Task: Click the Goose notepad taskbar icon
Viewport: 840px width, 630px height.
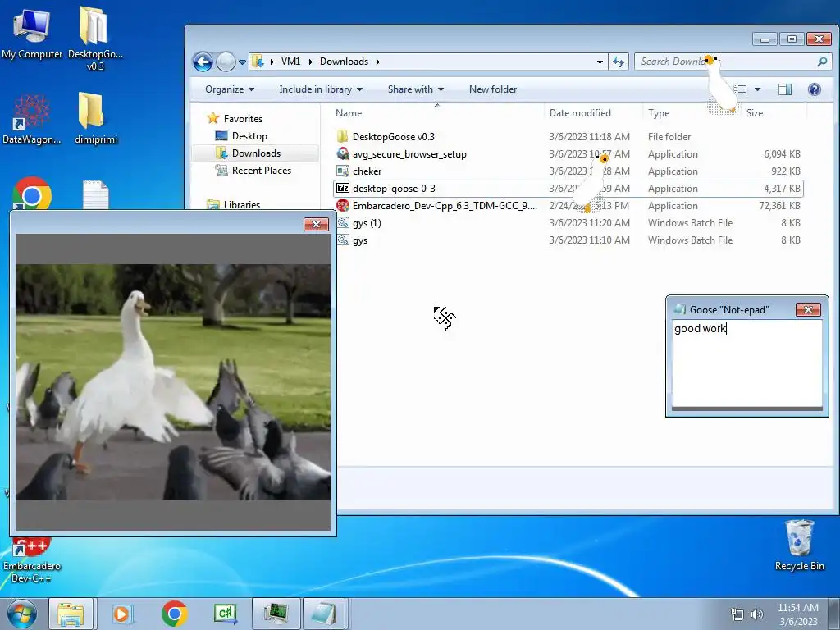Action: [324, 614]
